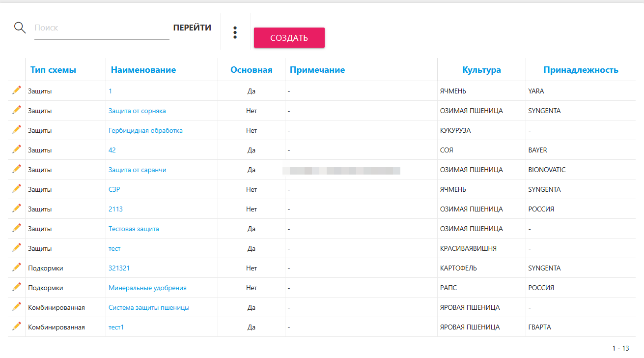Image resolution: width=644 pixels, height=358 pixels.
Task: Focus the Поиск search input field
Action: pyautogui.click(x=101, y=28)
